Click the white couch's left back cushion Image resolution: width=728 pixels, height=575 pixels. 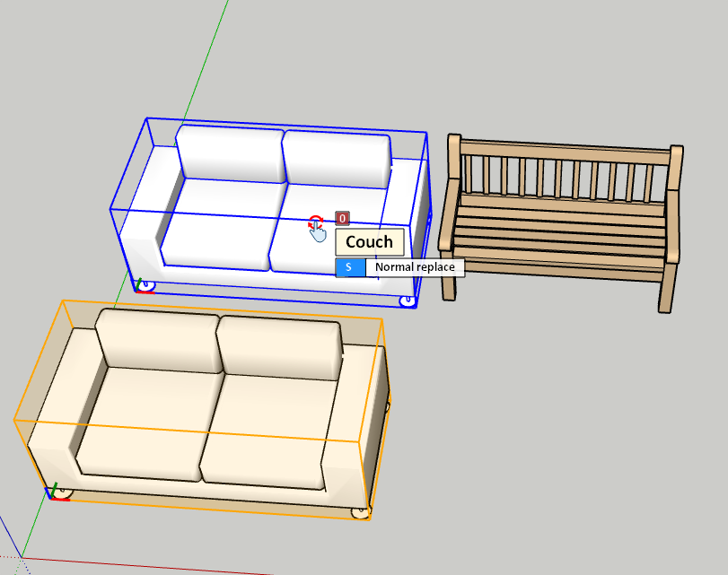229,152
